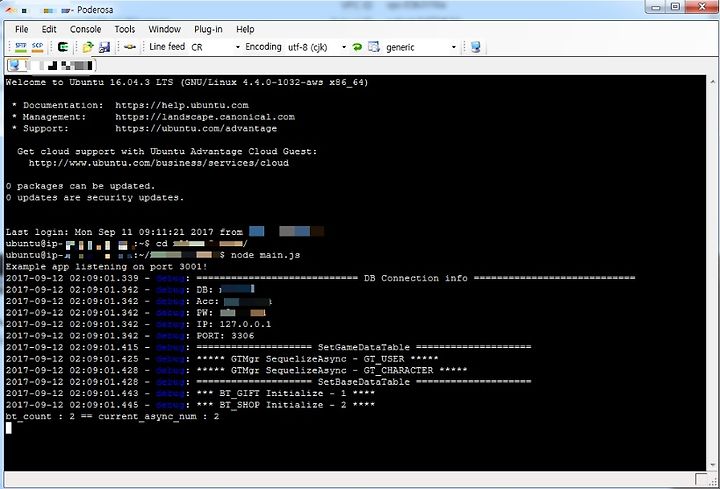Image resolution: width=720 pixels, height=489 pixels.
Task: Open the SFTP toolbar icon
Action: pyautogui.click(x=21, y=47)
